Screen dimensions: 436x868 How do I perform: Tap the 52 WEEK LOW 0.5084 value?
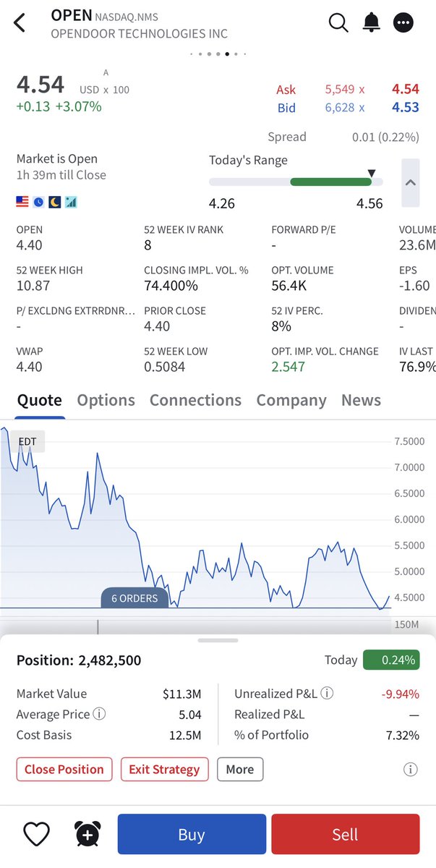(x=165, y=367)
